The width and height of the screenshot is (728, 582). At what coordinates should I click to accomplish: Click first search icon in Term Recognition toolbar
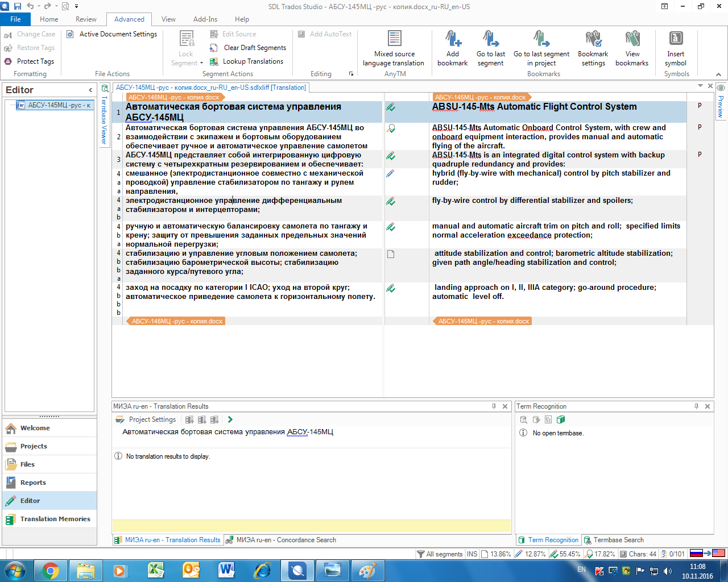524,419
